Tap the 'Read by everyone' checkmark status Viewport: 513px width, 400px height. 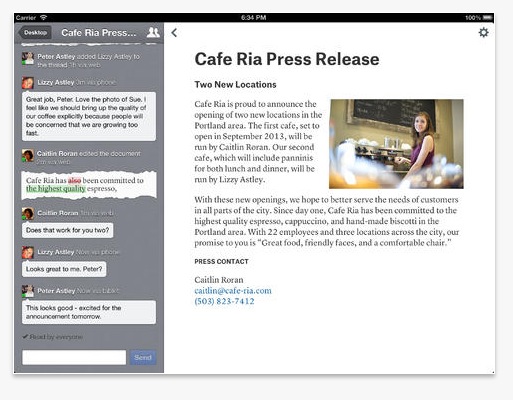point(53,337)
